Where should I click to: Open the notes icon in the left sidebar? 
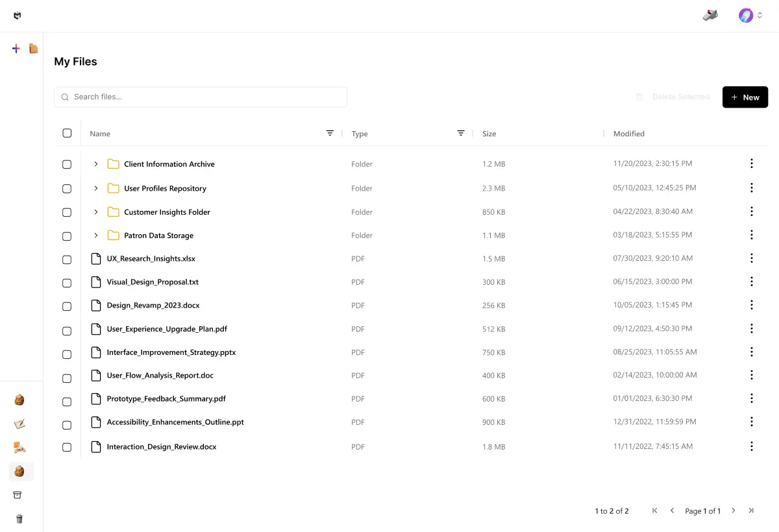click(x=19, y=424)
